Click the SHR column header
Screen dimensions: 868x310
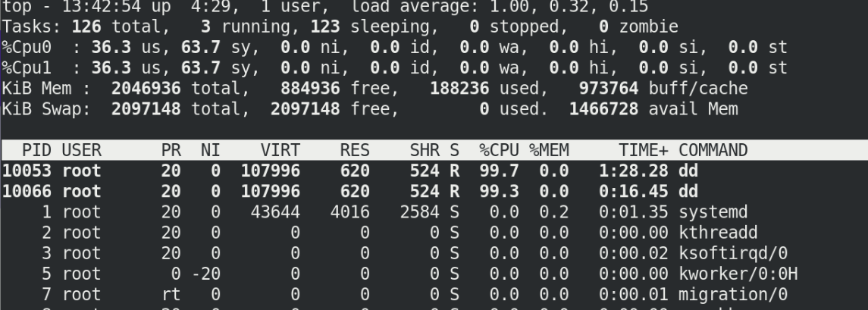coord(425,151)
